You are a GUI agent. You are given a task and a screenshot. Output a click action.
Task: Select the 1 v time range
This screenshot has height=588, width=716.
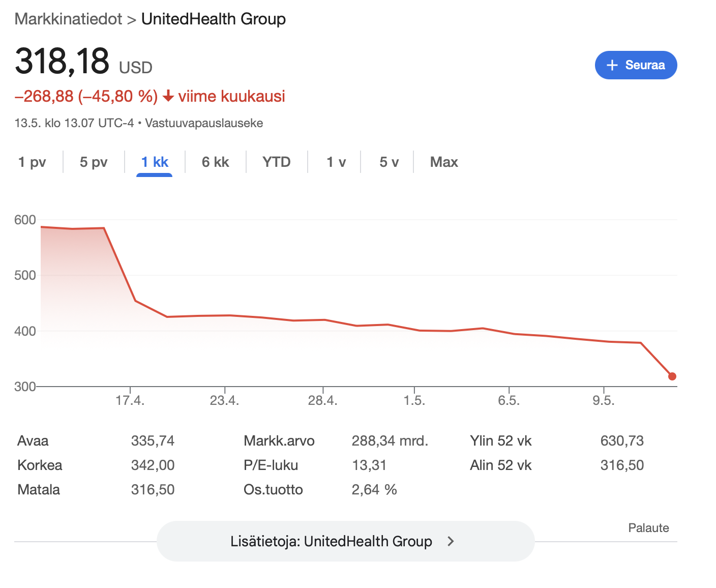(x=336, y=162)
